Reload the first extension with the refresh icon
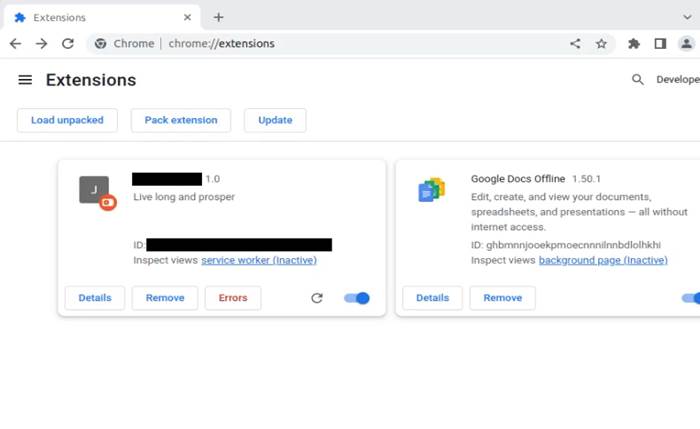 tap(317, 298)
